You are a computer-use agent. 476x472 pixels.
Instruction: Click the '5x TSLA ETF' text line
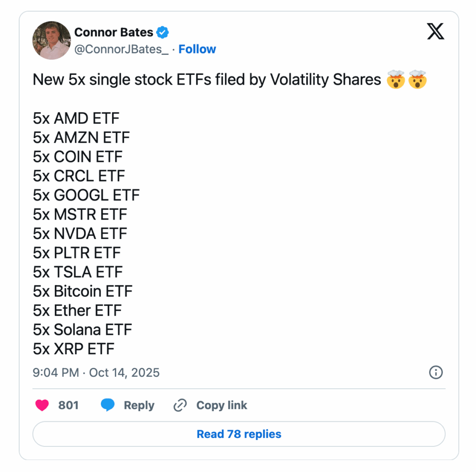tap(77, 272)
